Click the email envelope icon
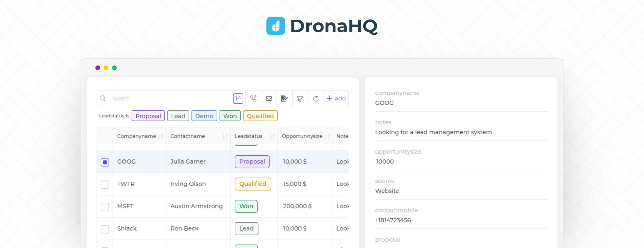The image size is (644, 248). pyautogui.click(x=269, y=98)
